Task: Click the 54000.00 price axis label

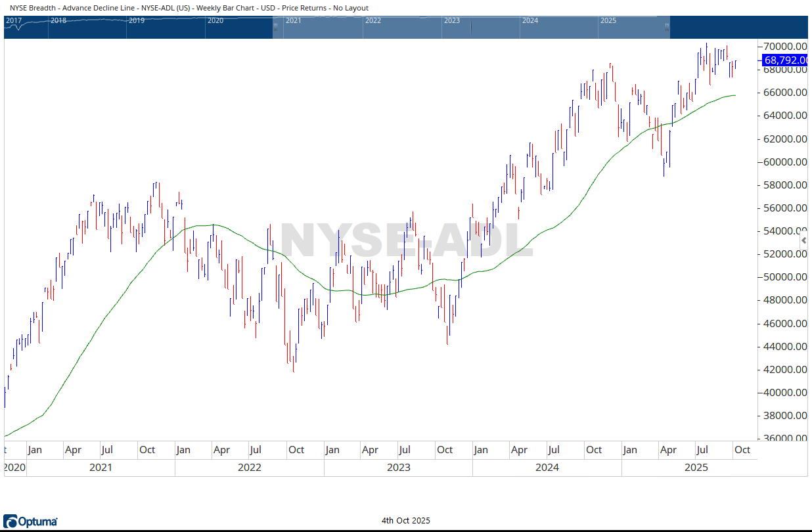Action: coord(782,231)
